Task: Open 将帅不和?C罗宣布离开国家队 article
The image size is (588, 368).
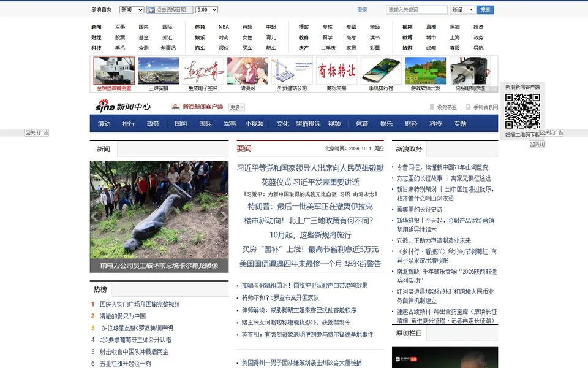Action: click(280, 298)
